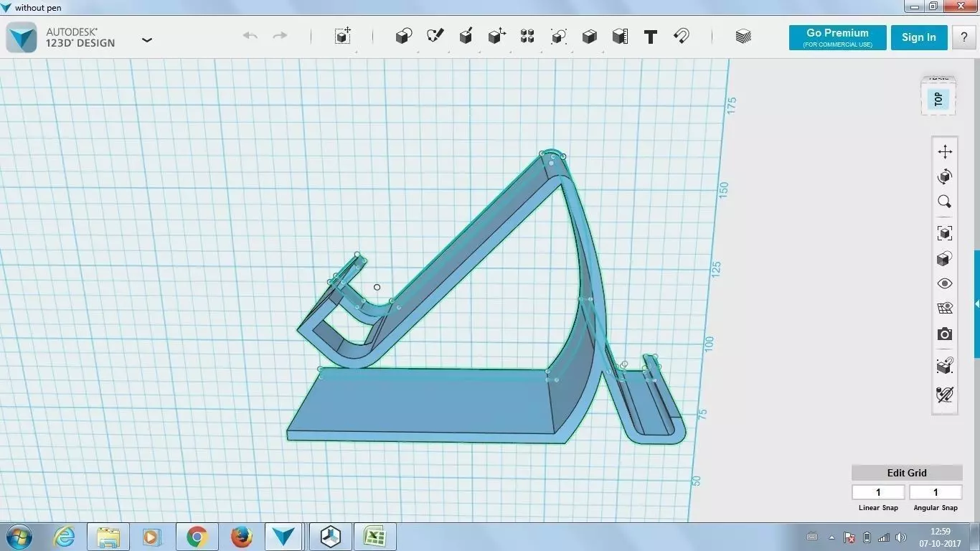Open Chrome from the taskbar
The height and width of the screenshot is (551, 980).
(197, 537)
